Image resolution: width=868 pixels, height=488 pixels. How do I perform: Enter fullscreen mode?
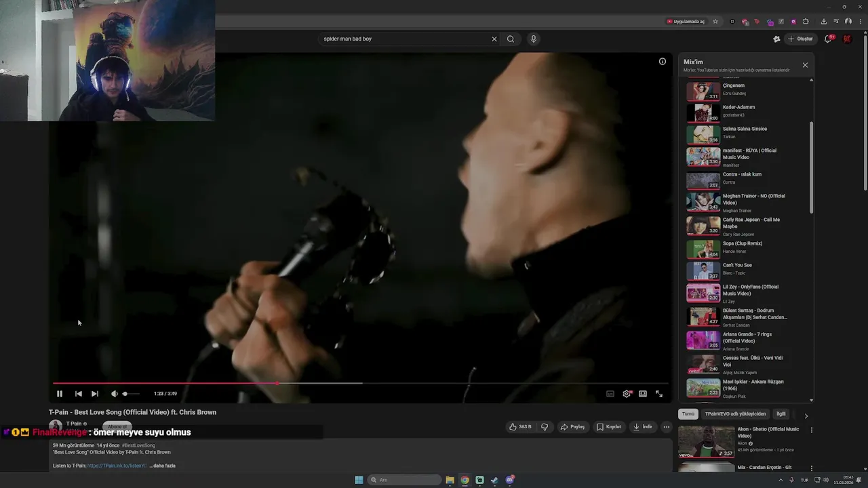(659, 394)
